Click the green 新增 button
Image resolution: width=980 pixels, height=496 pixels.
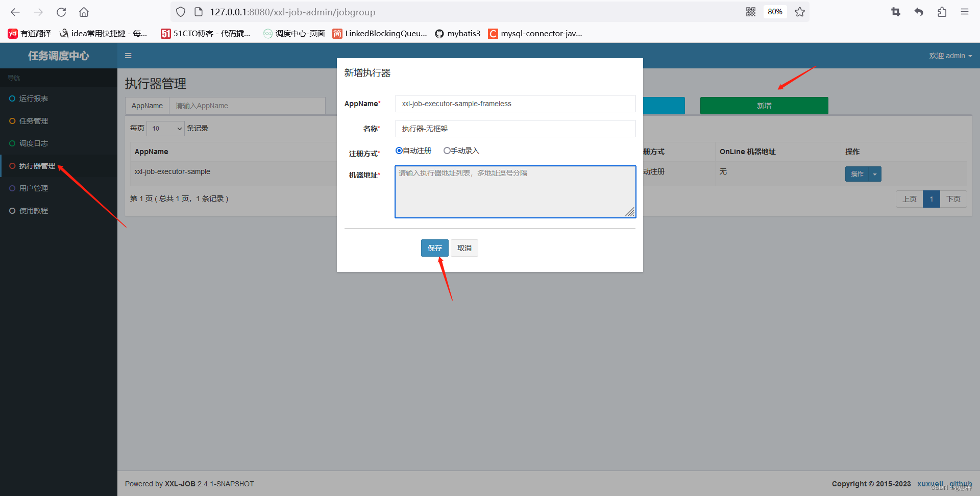pyautogui.click(x=764, y=106)
